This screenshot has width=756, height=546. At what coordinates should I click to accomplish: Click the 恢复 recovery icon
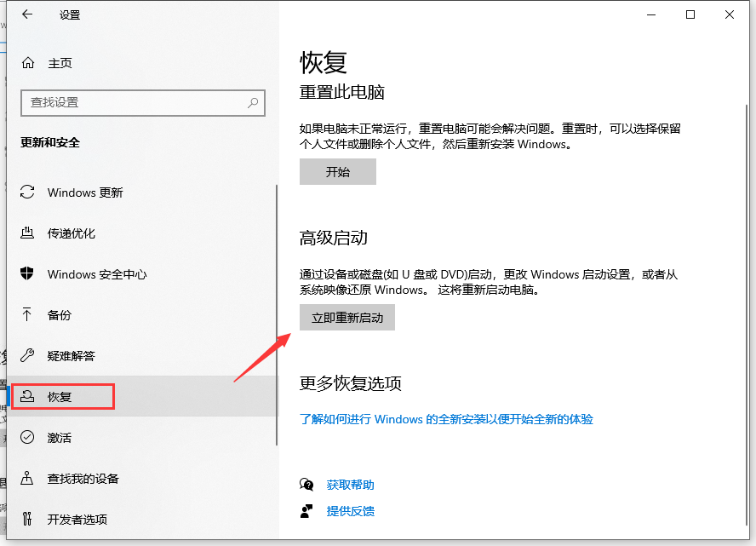click(x=27, y=396)
